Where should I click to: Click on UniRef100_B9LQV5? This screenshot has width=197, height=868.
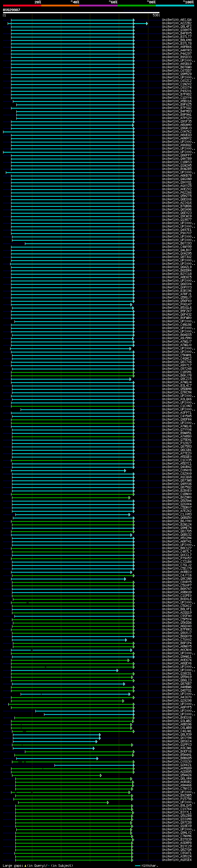pos(177,806)
